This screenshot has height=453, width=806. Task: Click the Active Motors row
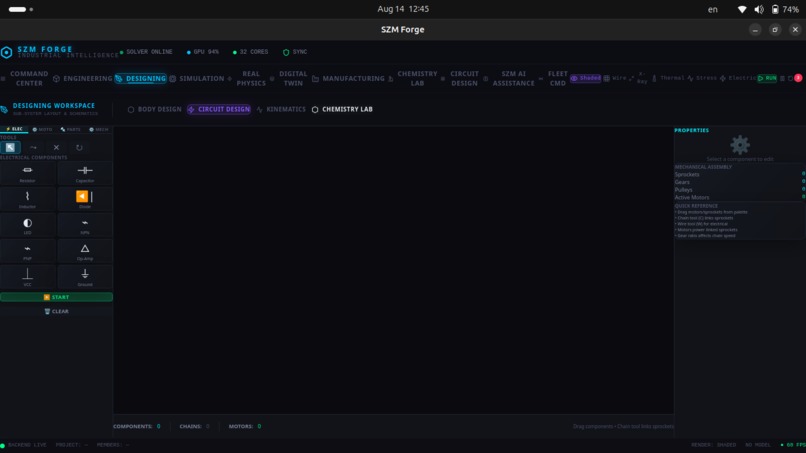tap(740, 197)
